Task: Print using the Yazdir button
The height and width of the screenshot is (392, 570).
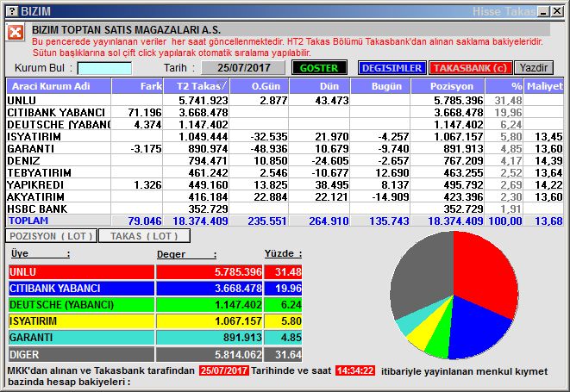Action: (x=534, y=67)
